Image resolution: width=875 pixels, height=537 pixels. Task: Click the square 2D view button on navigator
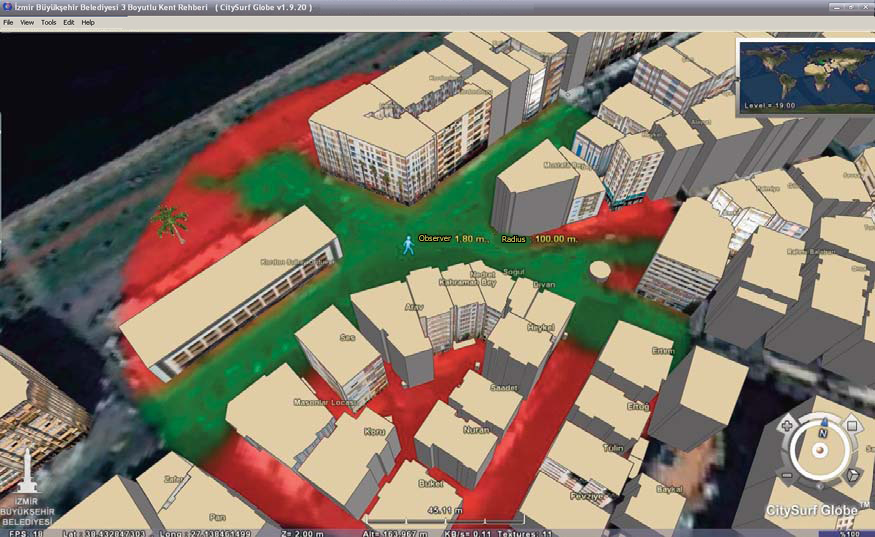click(852, 425)
